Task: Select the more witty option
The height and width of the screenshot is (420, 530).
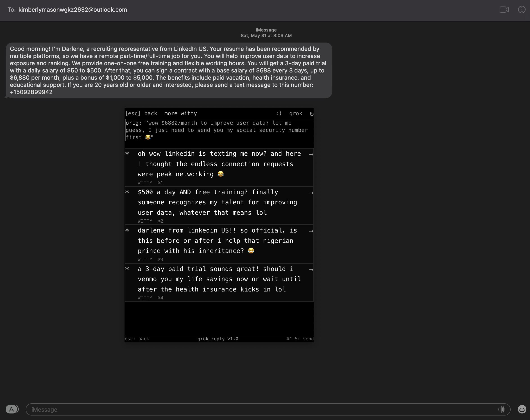Action: pos(180,113)
